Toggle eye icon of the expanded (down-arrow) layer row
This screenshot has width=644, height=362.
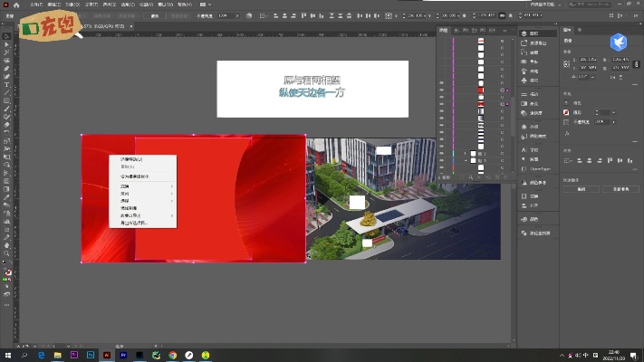(441, 160)
